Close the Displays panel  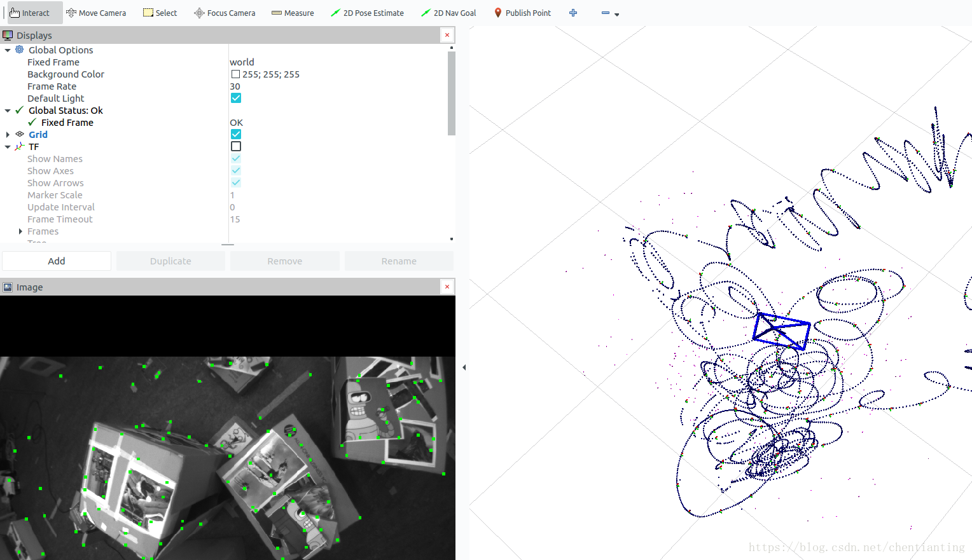pyautogui.click(x=447, y=35)
